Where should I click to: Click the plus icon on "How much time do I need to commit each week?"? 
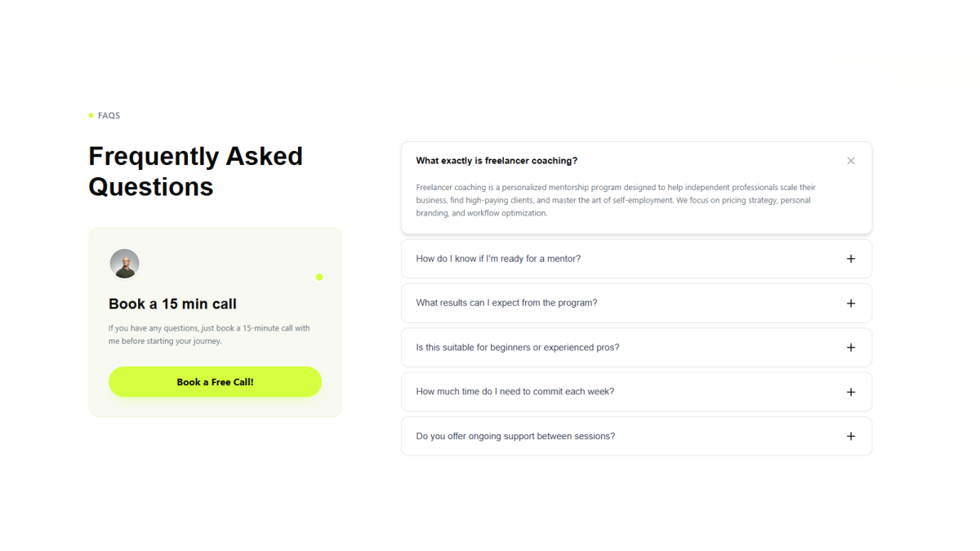click(x=850, y=391)
